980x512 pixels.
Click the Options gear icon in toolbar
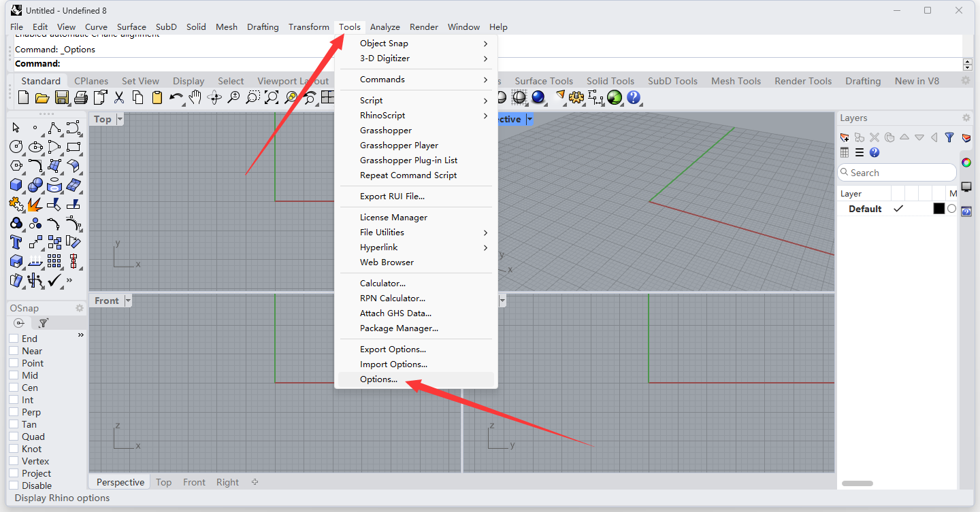click(x=577, y=98)
